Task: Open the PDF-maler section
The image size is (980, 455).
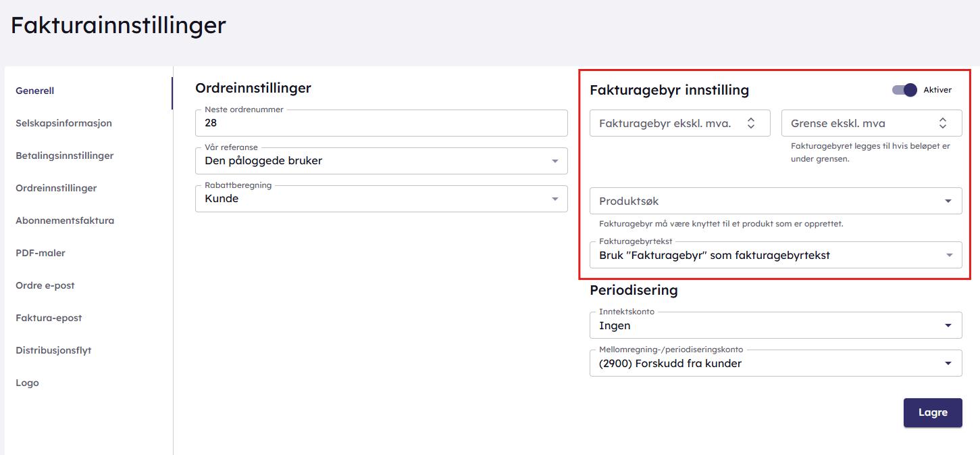Action: click(41, 253)
